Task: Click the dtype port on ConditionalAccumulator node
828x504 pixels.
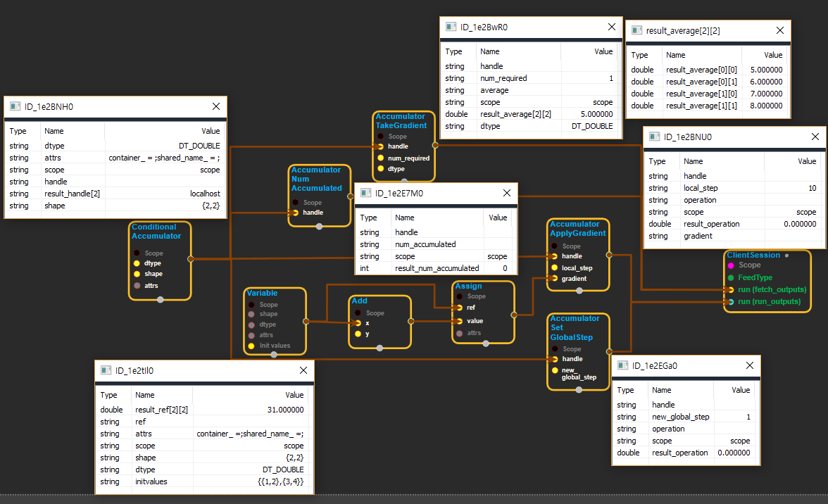Action: click(x=137, y=263)
